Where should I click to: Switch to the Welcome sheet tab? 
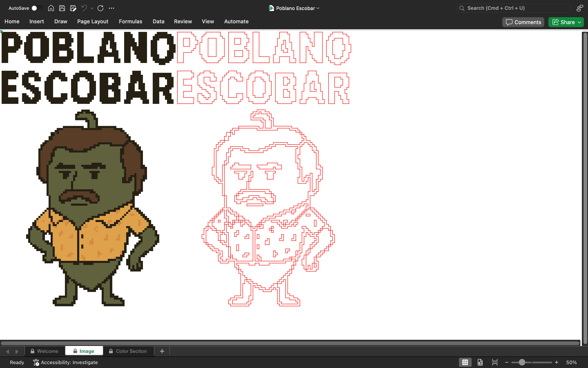[x=45, y=351]
